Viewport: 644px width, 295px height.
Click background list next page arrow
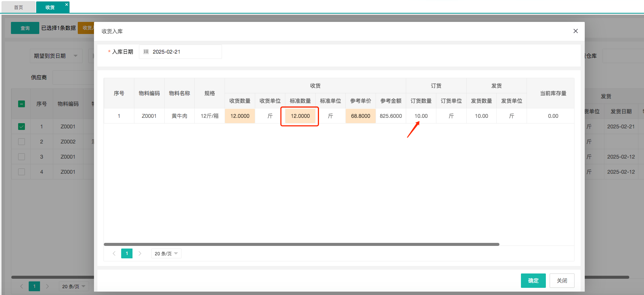click(x=47, y=286)
